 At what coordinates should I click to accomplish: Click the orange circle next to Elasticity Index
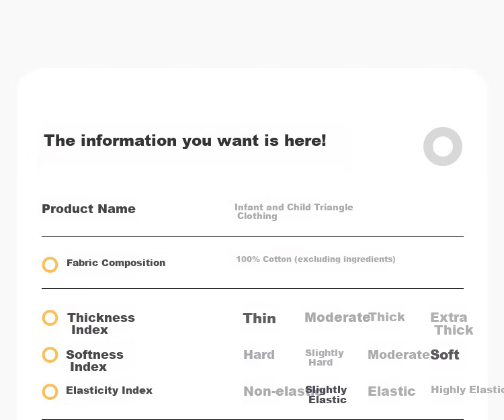tap(50, 392)
